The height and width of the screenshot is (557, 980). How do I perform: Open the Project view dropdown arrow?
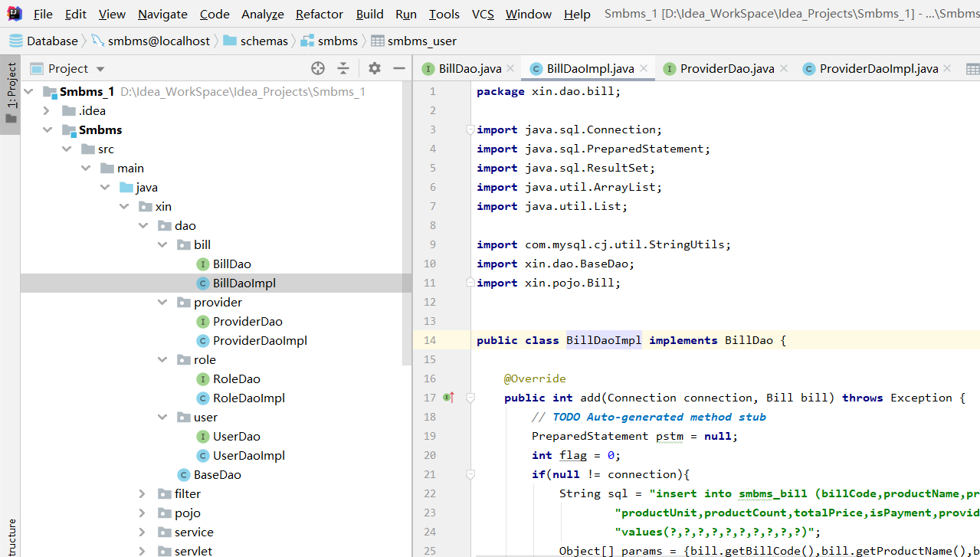tap(100, 69)
